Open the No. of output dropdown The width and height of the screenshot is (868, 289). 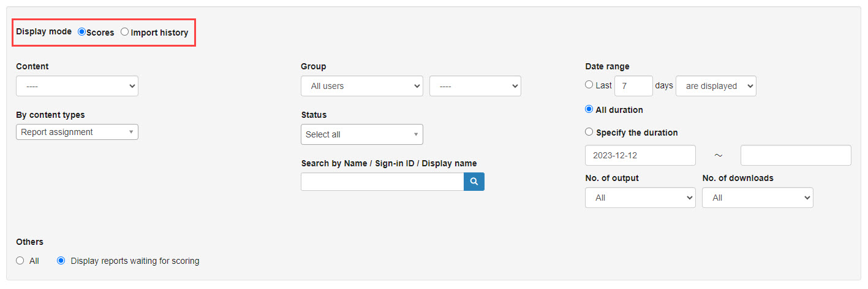coord(640,198)
